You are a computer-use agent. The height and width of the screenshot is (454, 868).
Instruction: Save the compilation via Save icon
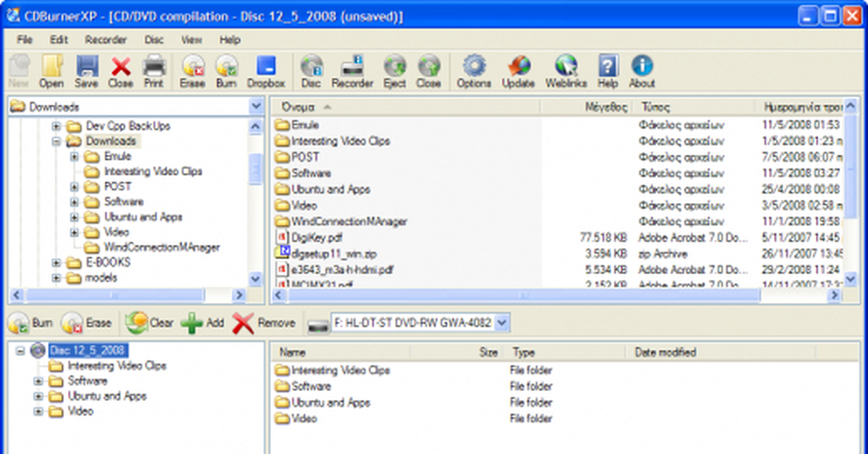pyautogui.click(x=87, y=72)
